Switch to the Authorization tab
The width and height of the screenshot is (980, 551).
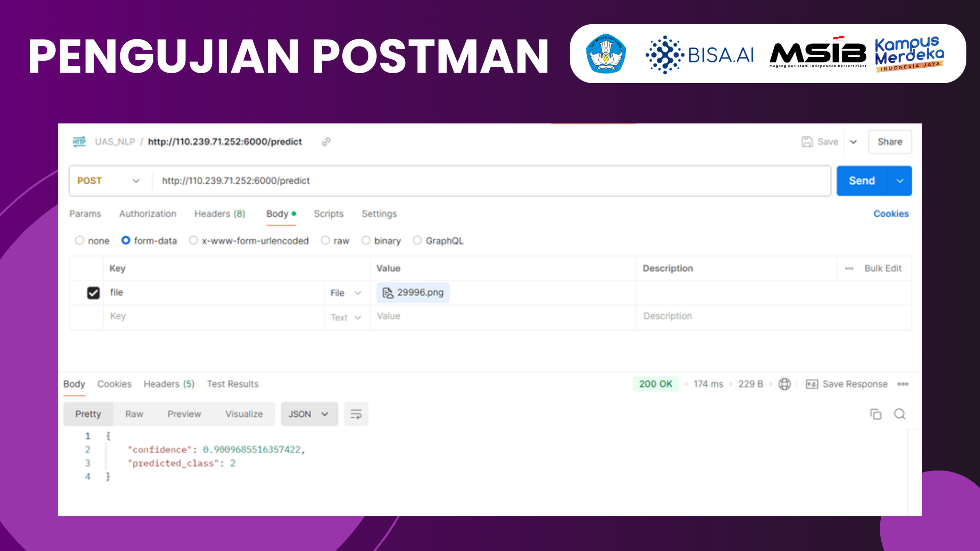tap(148, 214)
